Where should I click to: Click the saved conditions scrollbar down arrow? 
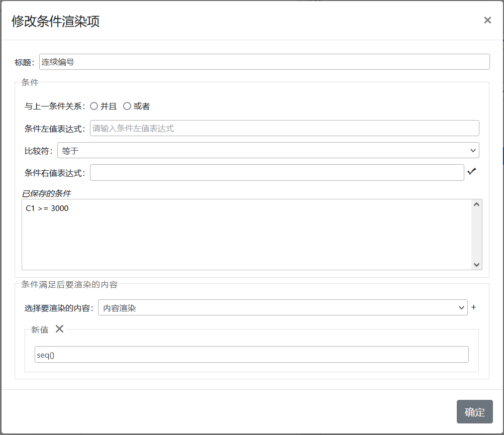[476, 265]
